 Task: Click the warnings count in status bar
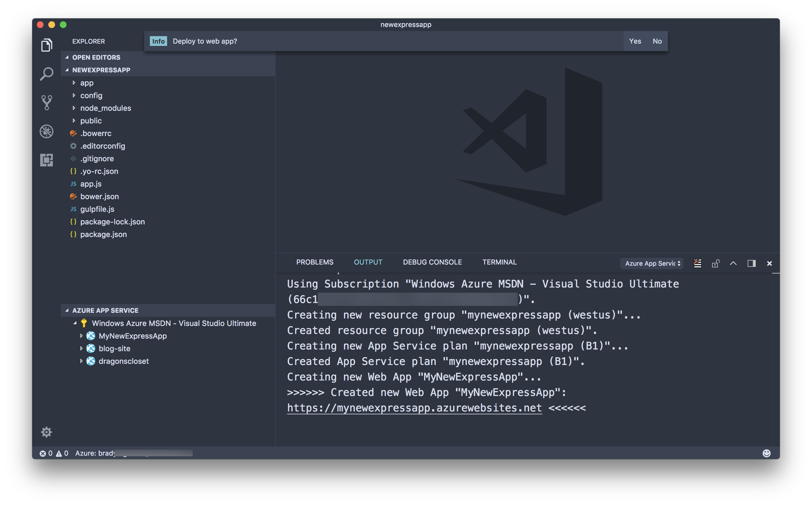coord(62,453)
